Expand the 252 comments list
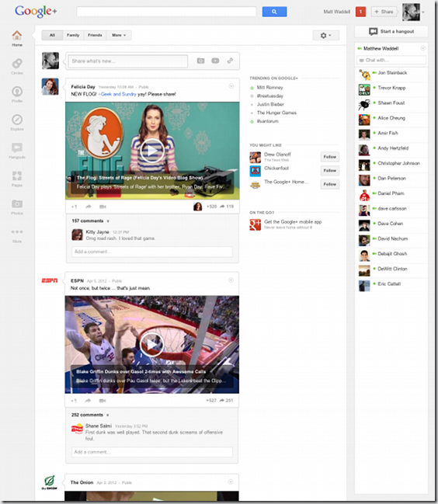438x504 pixels. [x=90, y=415]
